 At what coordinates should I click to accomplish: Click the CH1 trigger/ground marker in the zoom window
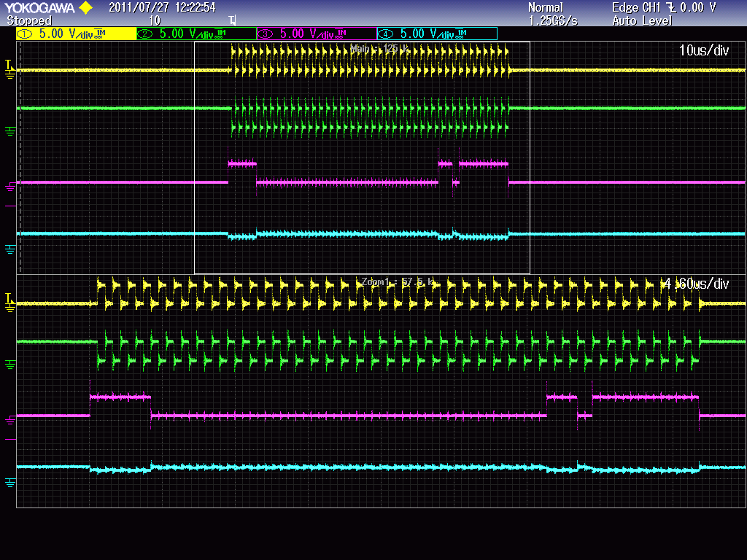[9, 303]
